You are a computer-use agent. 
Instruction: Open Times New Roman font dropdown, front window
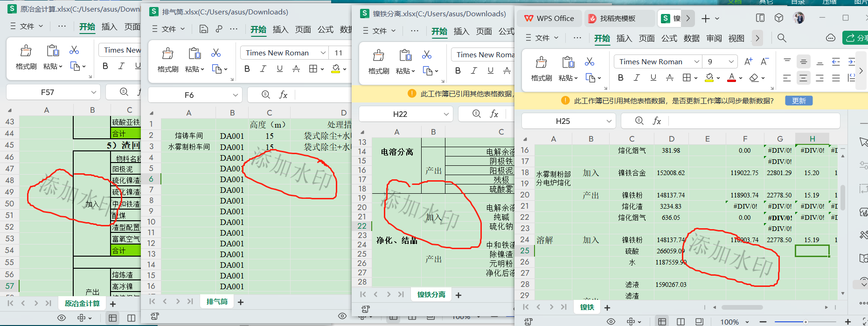pos(696,61)
